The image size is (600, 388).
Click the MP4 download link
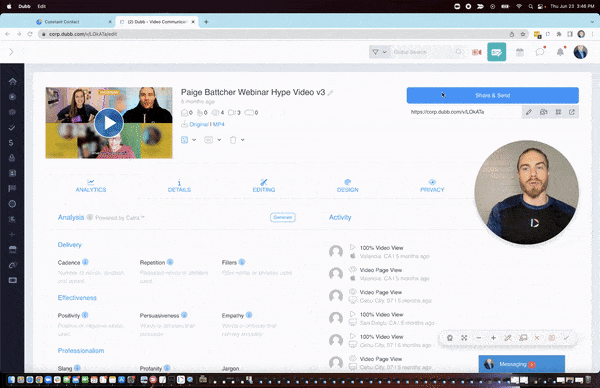[x=218, y=124]
